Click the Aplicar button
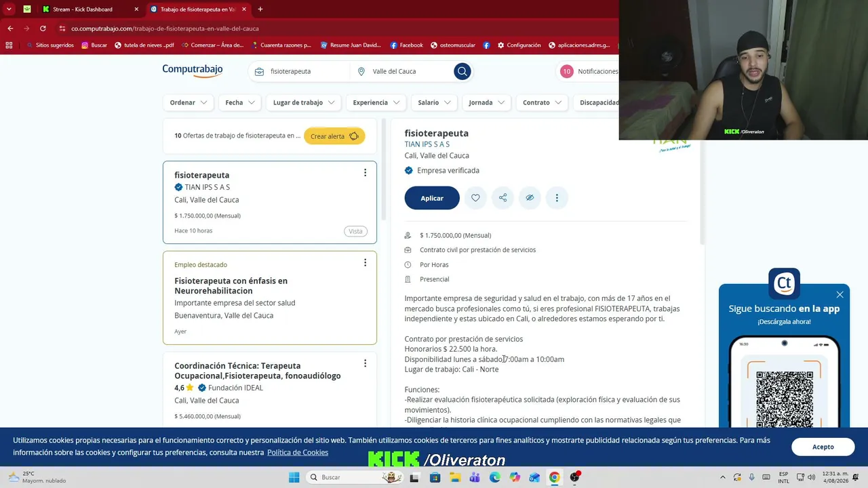868x488 pixels. point(432,198)
